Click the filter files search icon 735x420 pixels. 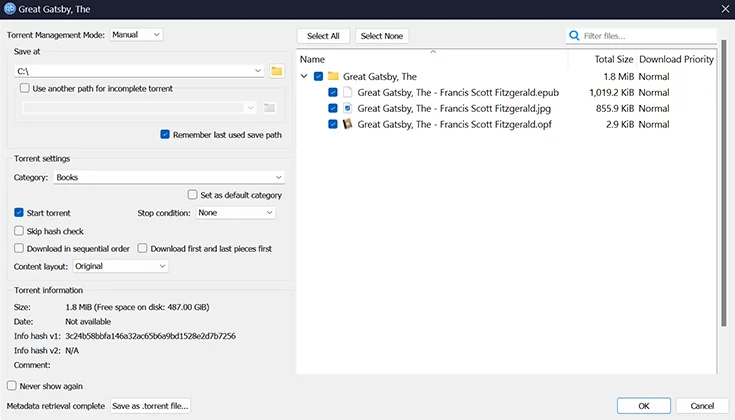pos(574,36)
